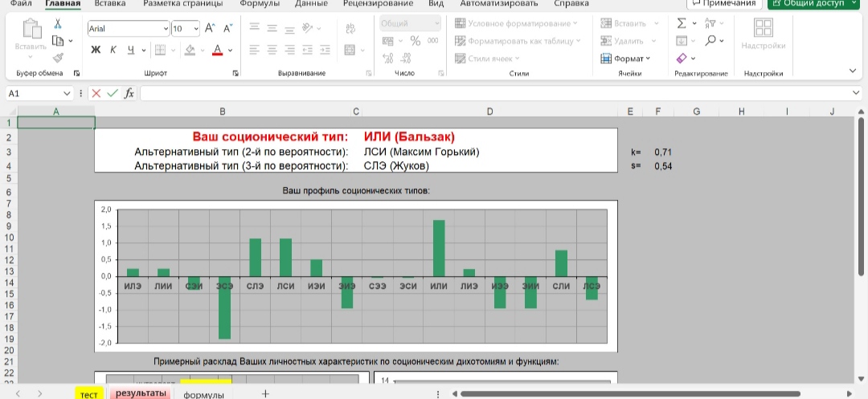Click the text orientation icon

307,27
